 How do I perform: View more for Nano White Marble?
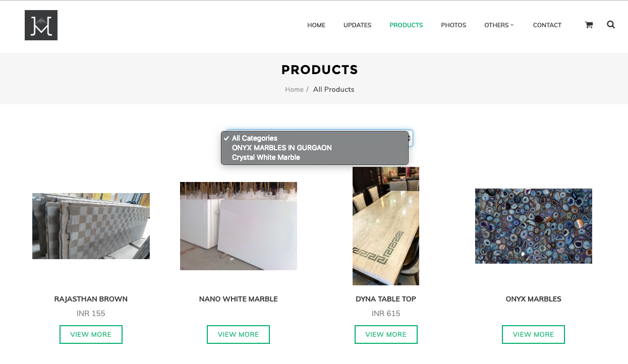pos(238,334)
